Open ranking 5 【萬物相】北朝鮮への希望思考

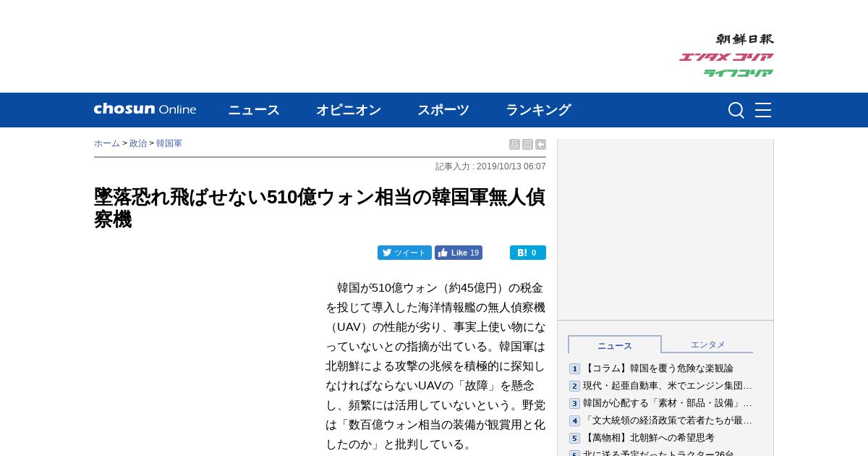[x=649, y=438]
